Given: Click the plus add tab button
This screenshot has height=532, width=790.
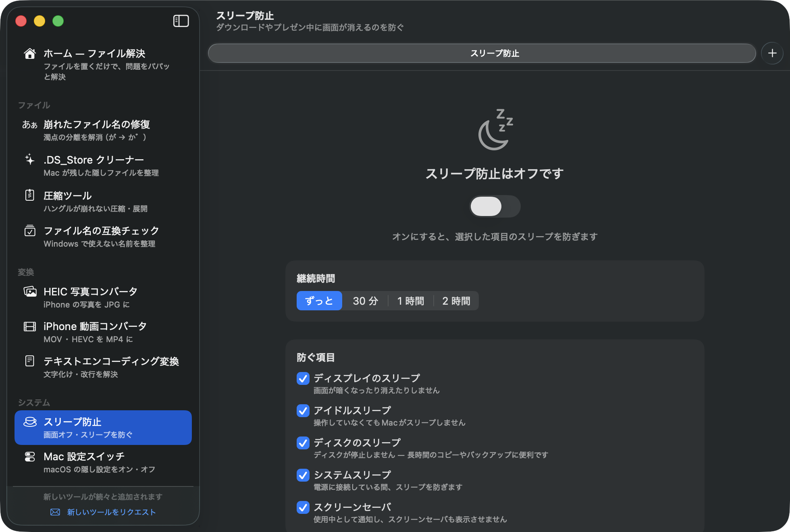Looking at the screenshot, I should tap(772, 53).
